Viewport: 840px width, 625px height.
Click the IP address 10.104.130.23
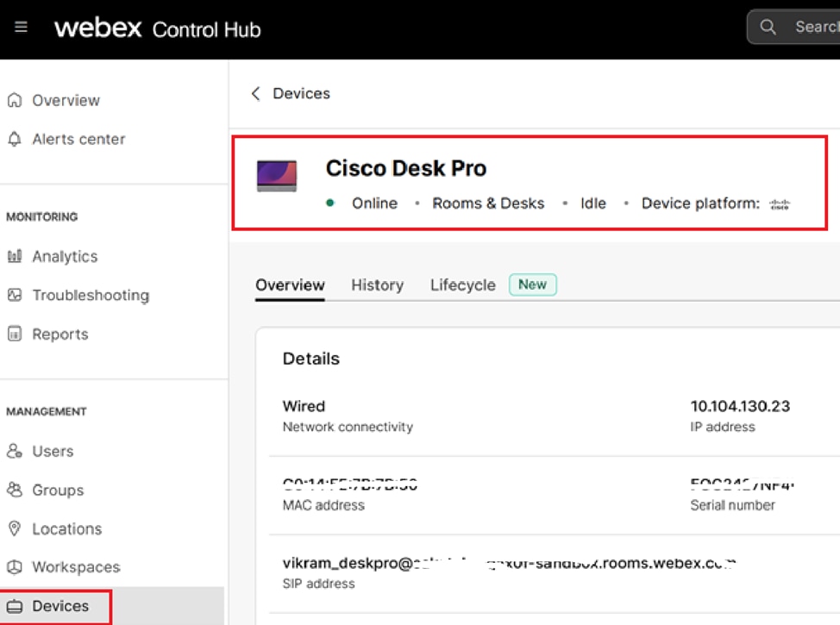click(740, 406)
